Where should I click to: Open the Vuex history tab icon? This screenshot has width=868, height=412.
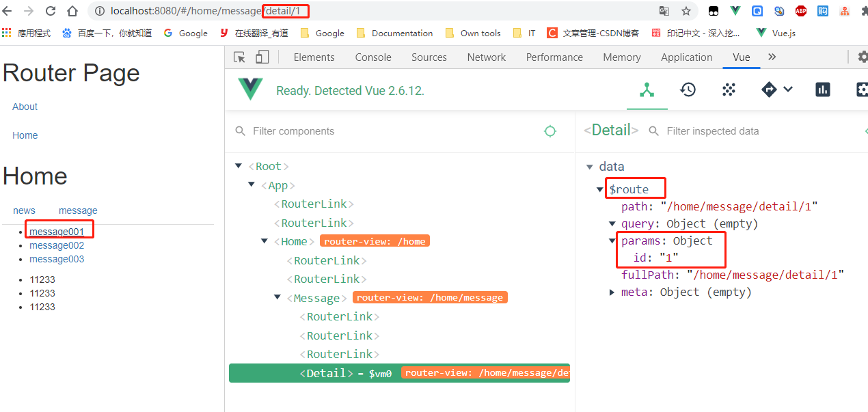(688, 90)
